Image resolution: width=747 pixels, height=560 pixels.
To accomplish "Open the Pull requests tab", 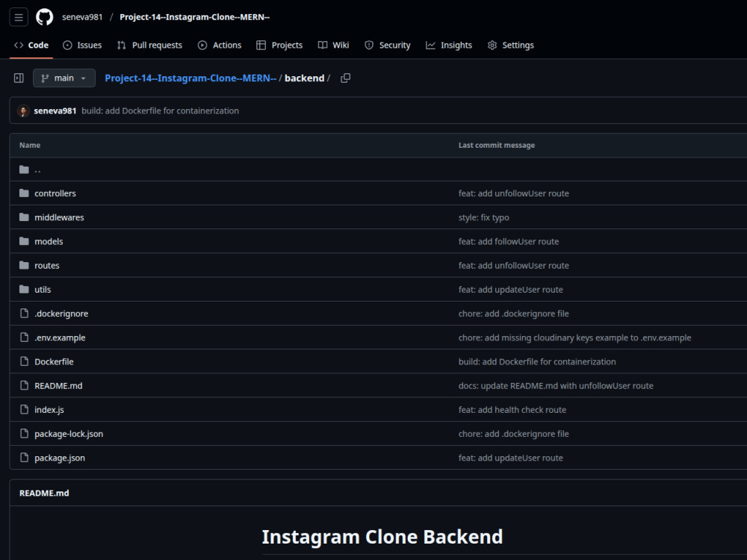I will pos(149,46).
